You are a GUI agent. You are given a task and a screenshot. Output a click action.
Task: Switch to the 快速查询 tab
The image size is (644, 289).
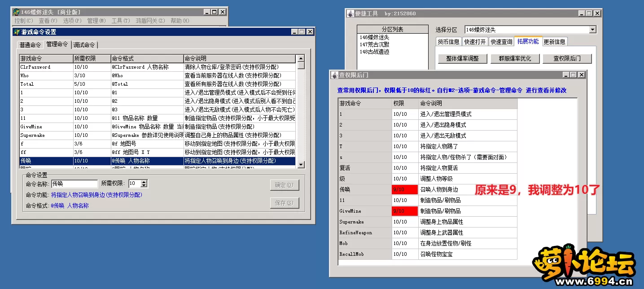click(501, 42)
